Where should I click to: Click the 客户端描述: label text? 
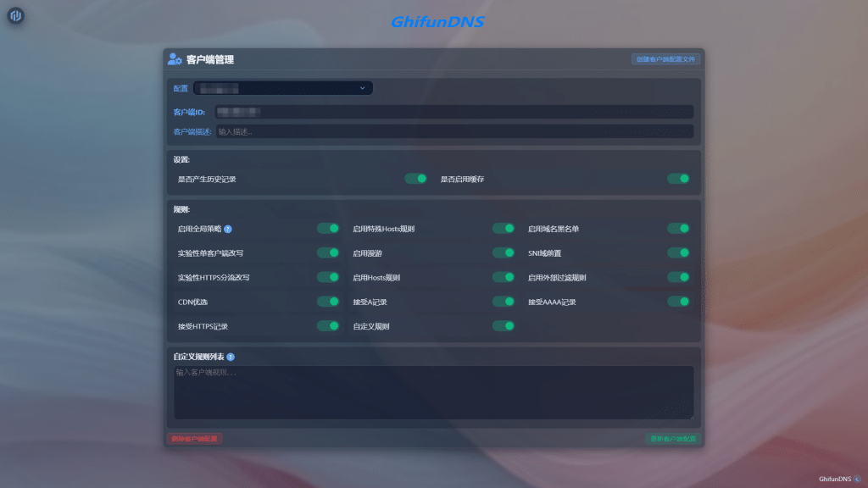click(192, 132)
